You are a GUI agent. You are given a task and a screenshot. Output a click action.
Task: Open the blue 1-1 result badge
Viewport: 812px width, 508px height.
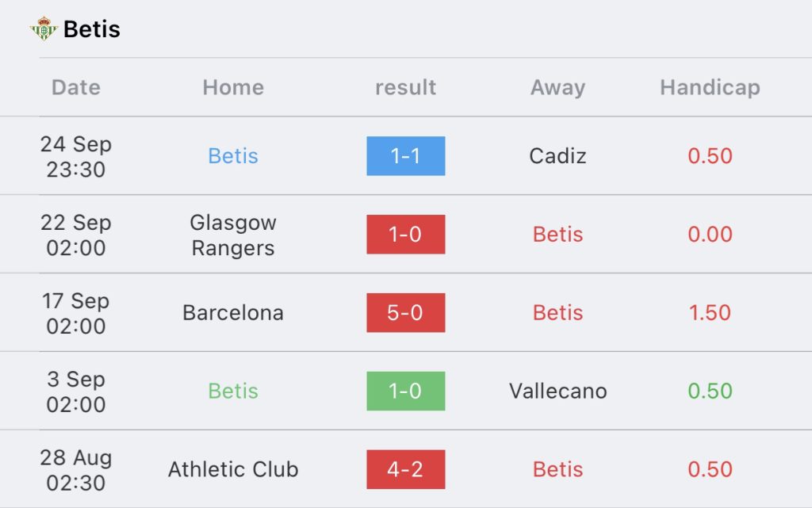click(405, 155)
